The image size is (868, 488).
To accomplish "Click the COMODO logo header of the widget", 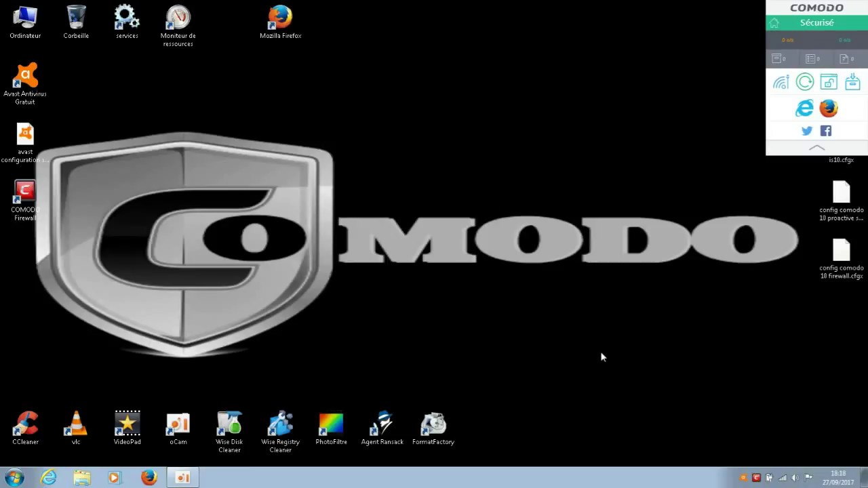I will tap(816, 8).
